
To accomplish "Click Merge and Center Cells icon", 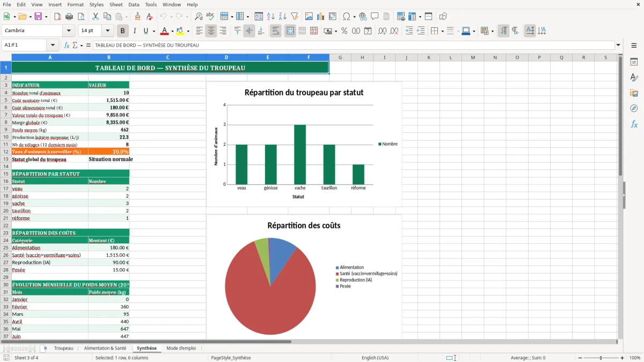I will (290, 31).
